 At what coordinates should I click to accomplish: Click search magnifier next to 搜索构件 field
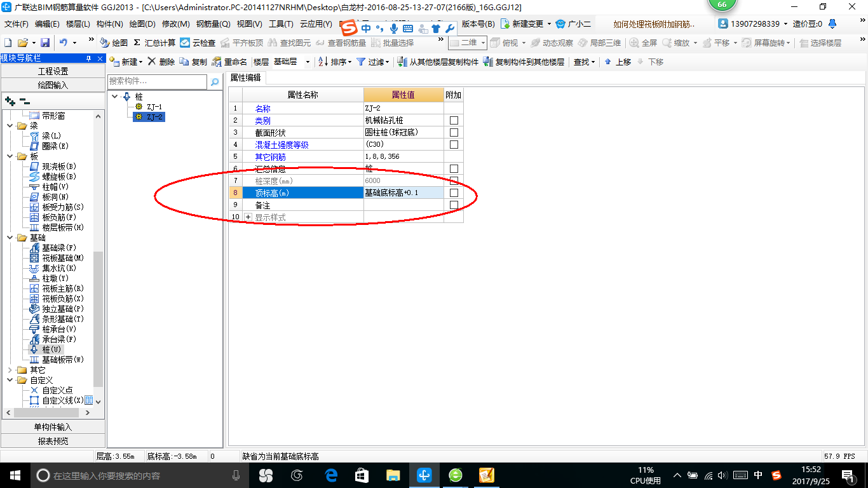[215, 81]
